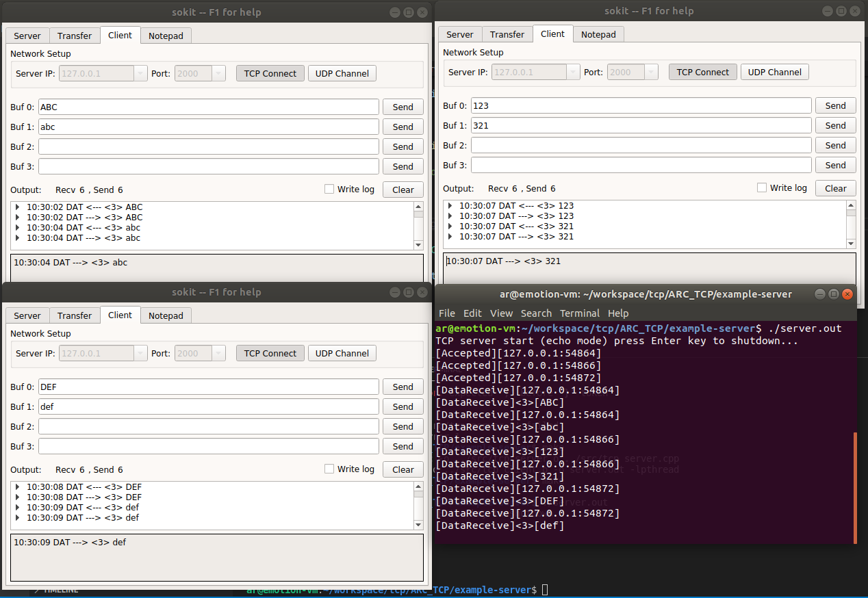
Task: Expand the 10:30:08 DAT <--- <3> DEF row
Action: (18, 487)
